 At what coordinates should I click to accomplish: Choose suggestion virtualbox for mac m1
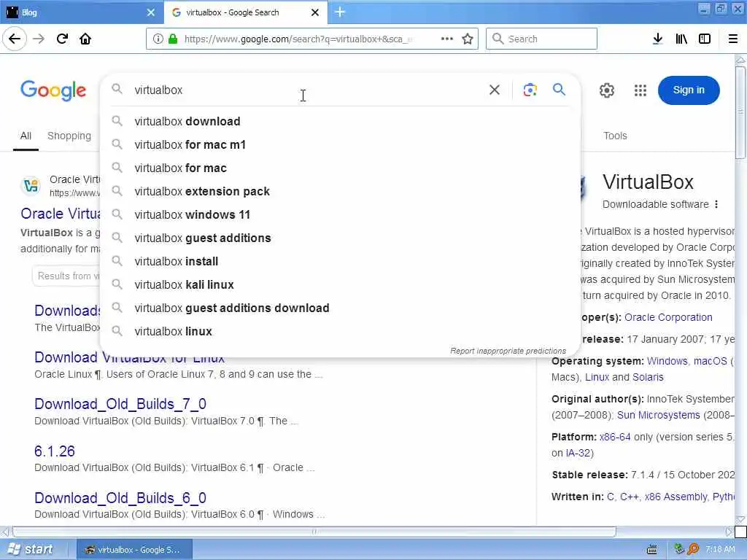[x=340, y=145]
